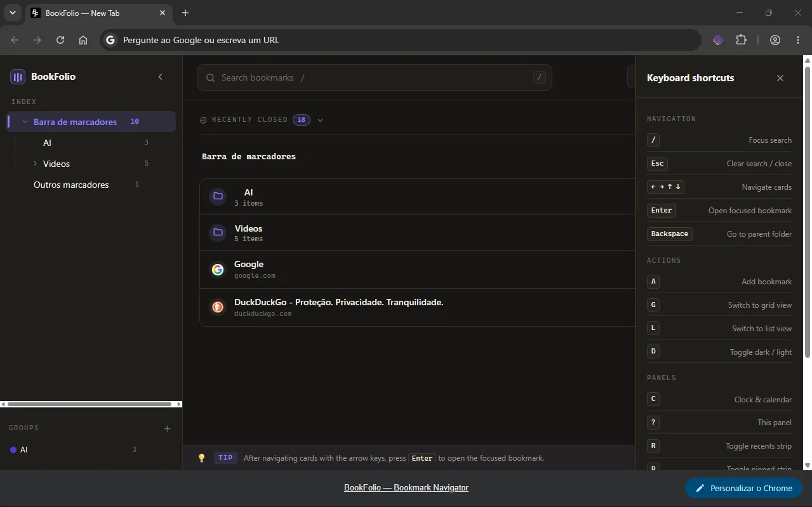
Task: Click the DuckDuckGo favicon
Action: [218, 307]
